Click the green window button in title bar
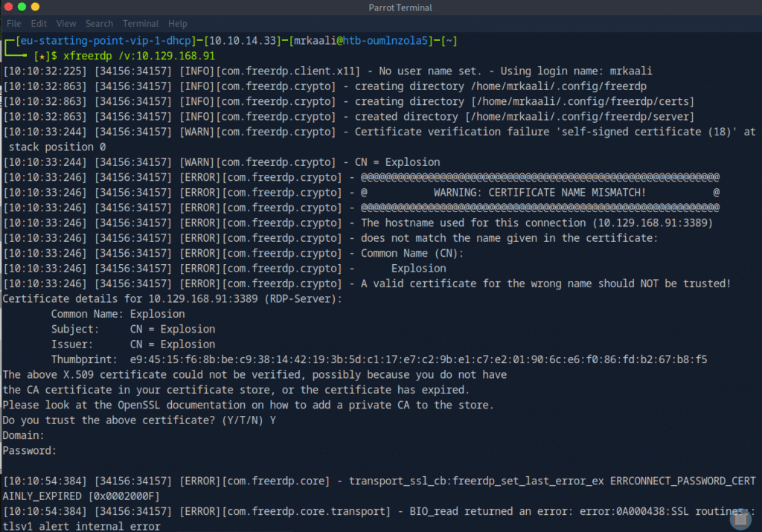This screenshot has width=762, height=532. (36, 7)
